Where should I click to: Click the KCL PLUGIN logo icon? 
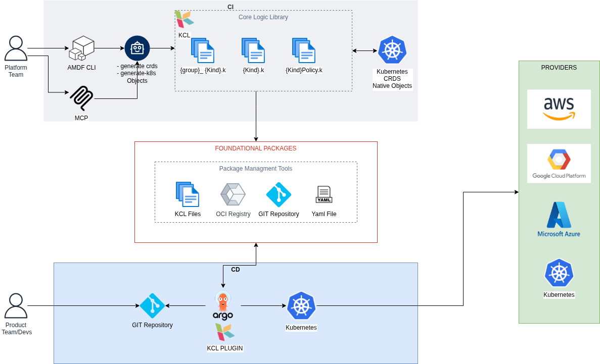[x=224, y=332]
